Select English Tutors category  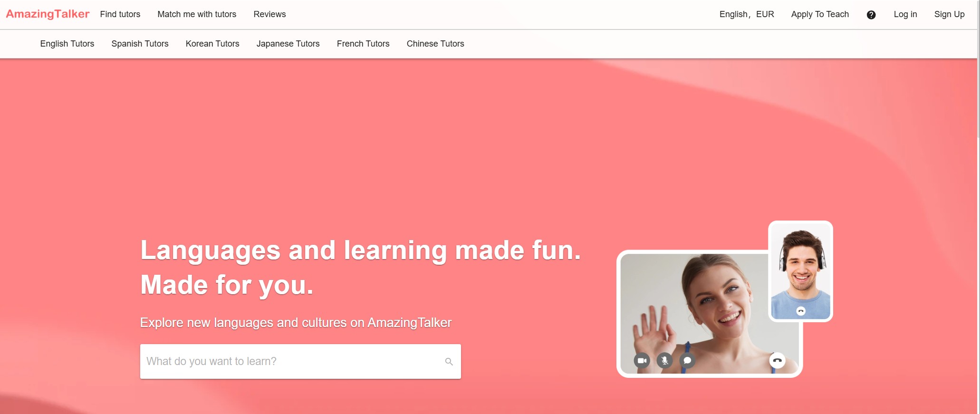tap(67, 44)
